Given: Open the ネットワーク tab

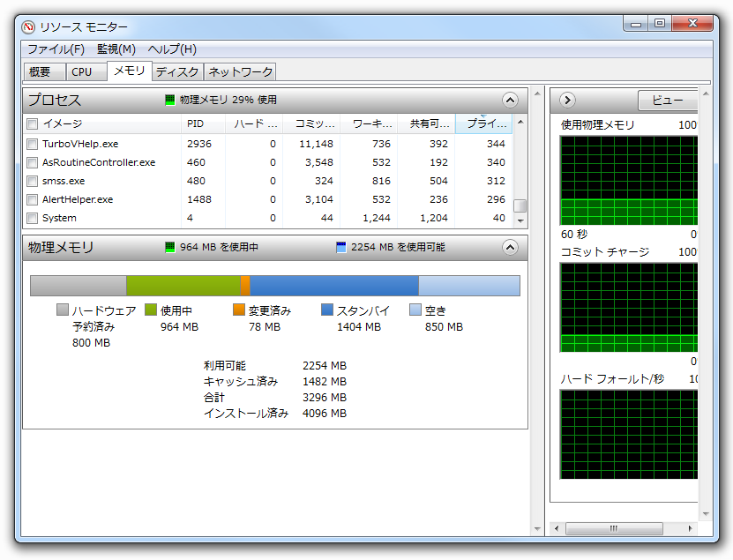Looking at the screenshot, I should click(x=240, y=71).
